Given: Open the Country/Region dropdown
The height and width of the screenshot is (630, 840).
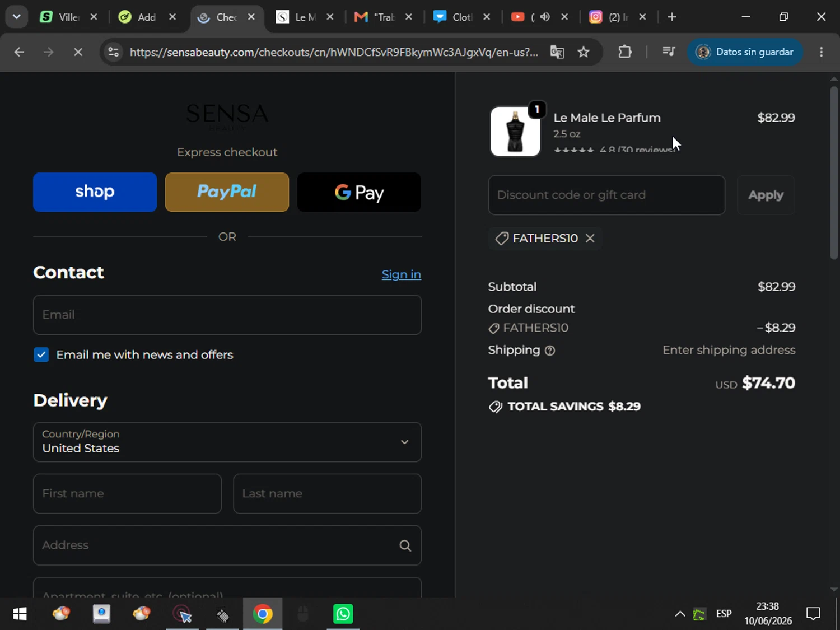Looking at the screenshot, I should point(227,442).
